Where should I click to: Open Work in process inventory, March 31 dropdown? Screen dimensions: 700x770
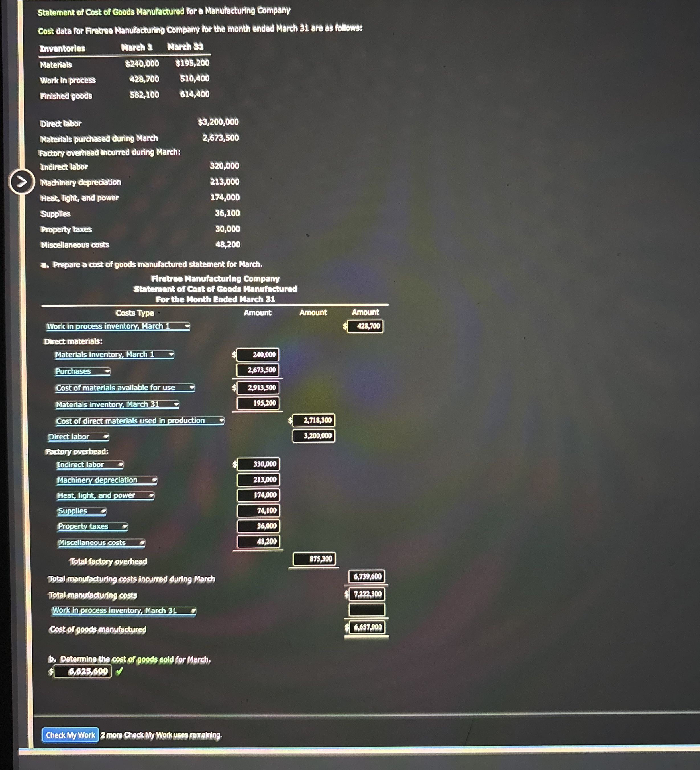tap(124, 610)
